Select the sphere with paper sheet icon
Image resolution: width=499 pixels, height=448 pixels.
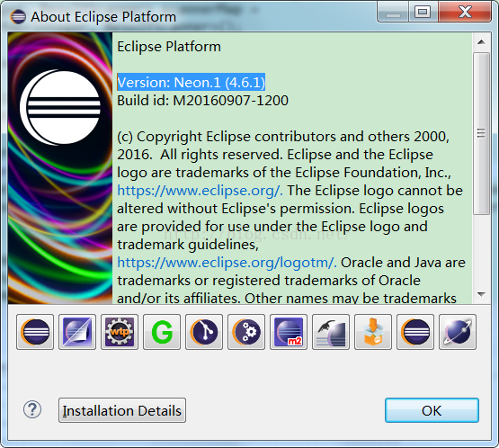pos(77,332)
